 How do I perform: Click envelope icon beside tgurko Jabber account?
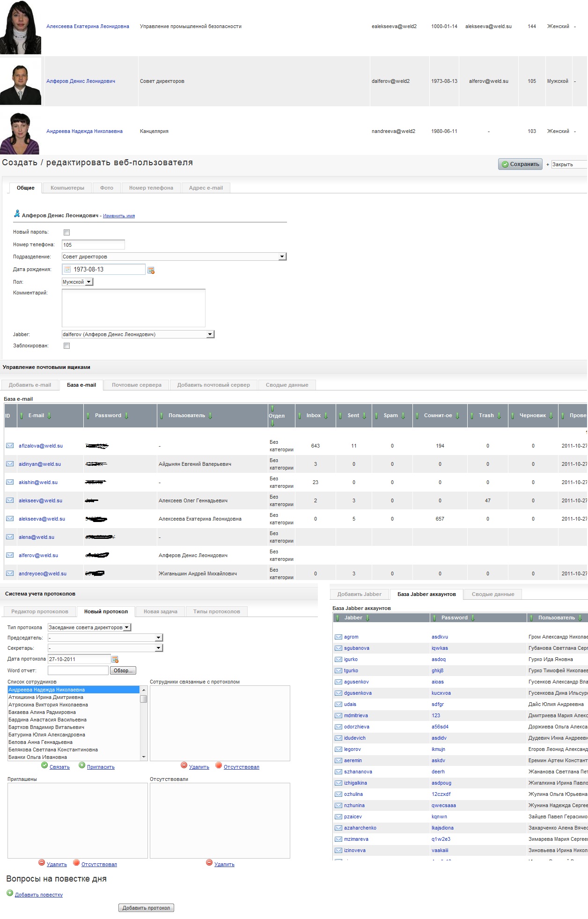tap(338, 670)
